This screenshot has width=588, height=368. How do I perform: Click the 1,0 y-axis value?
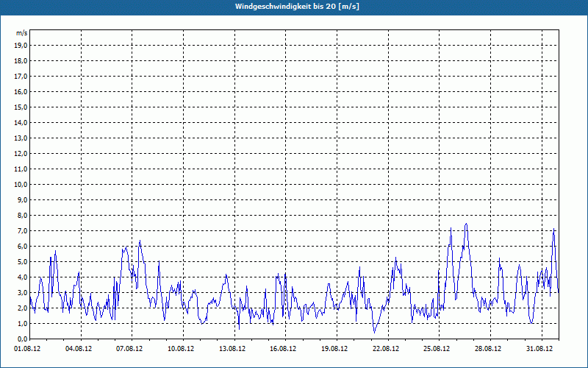click(x=22, y=323)
